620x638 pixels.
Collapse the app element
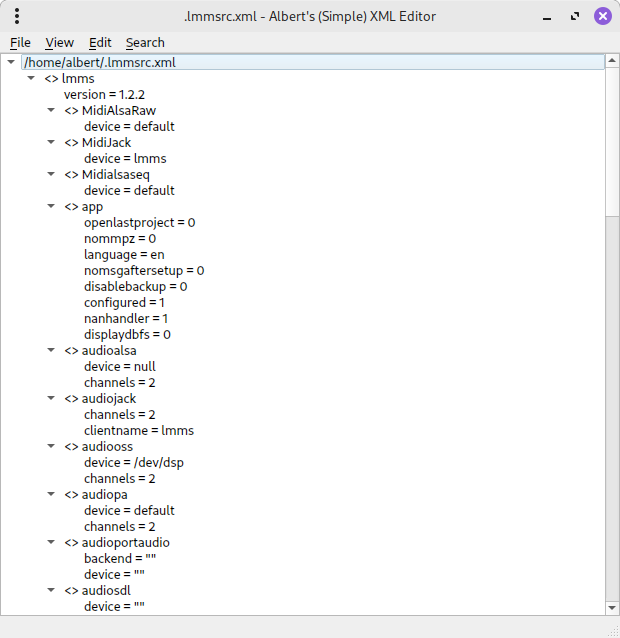click(x=51, y=206)
